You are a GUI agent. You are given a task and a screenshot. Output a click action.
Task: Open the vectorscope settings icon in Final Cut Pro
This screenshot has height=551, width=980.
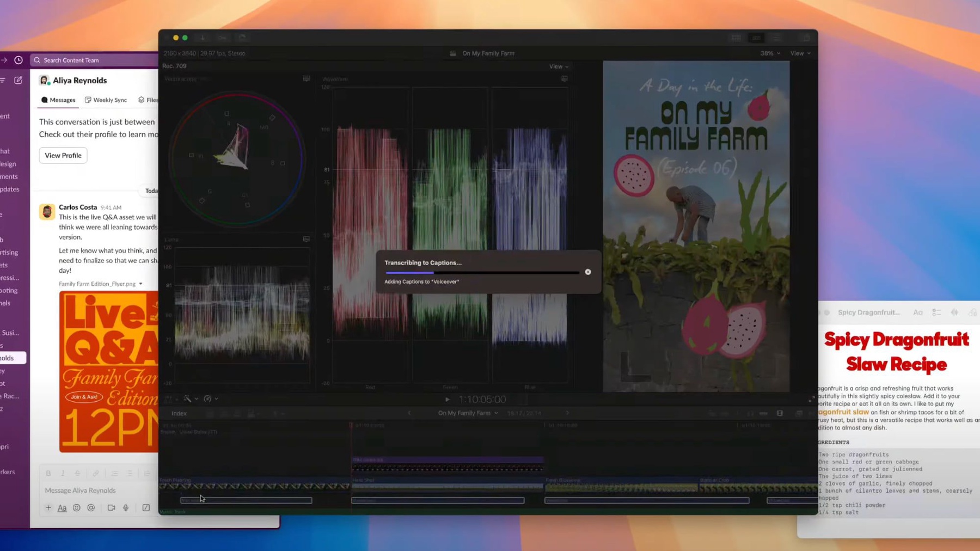pyautogui.click(x=306, y=78)
